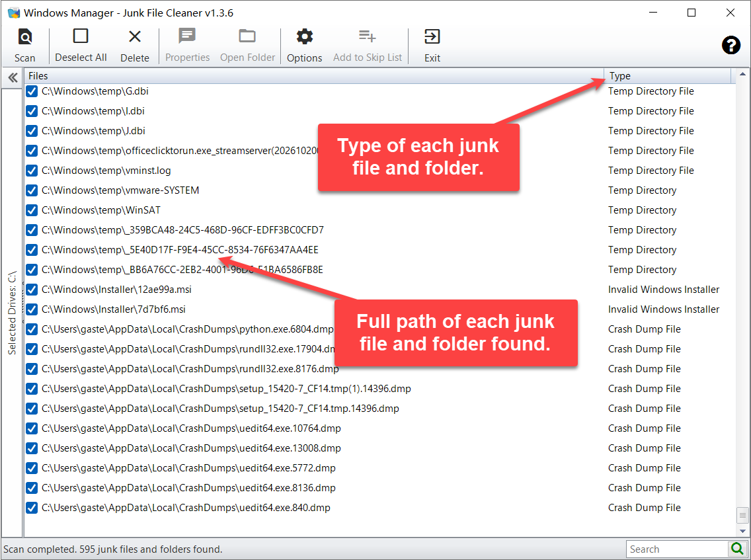751x560 pixels.
Task: Uncheck C:\Windows\temp\G.dbi
Action: point(32,91)
